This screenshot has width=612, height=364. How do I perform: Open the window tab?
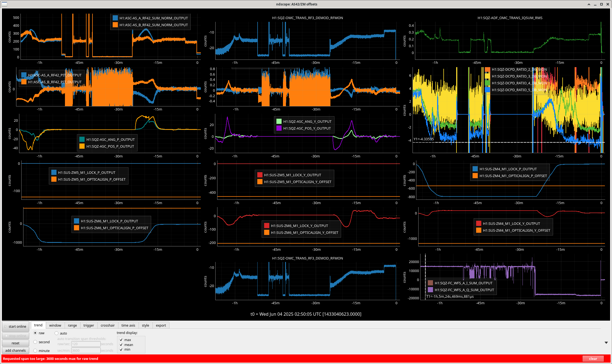tap(55, 325)
